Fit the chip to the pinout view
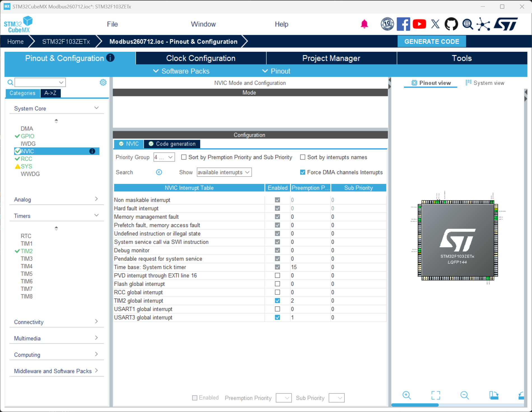This screenshot has height=412, width=532. (436, 395)
